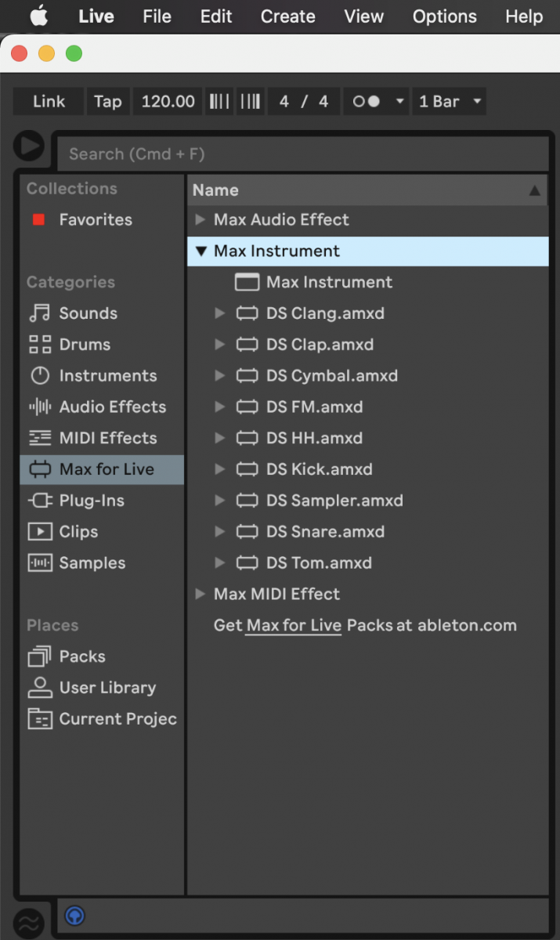Viewport: 560px width, 940px height.
Task: Click the Instruments clock-like icon
Action: (x=39, y=376)
